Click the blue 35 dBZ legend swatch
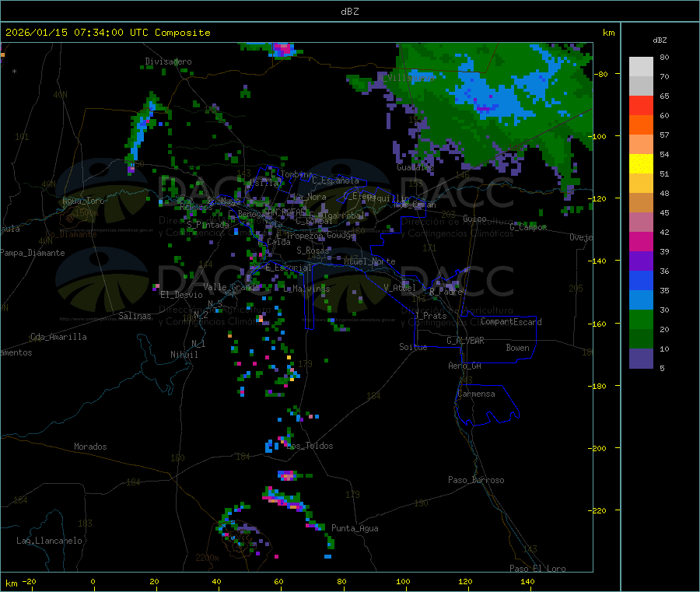The height and width of the screenshot is (592, 700). [x=641, y=280]
